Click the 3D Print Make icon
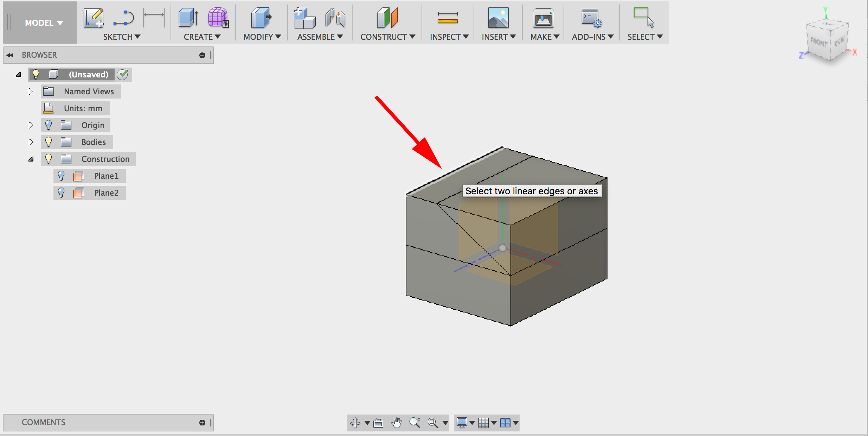The height and width of the screenshot is (436, 868). point(543,18)
